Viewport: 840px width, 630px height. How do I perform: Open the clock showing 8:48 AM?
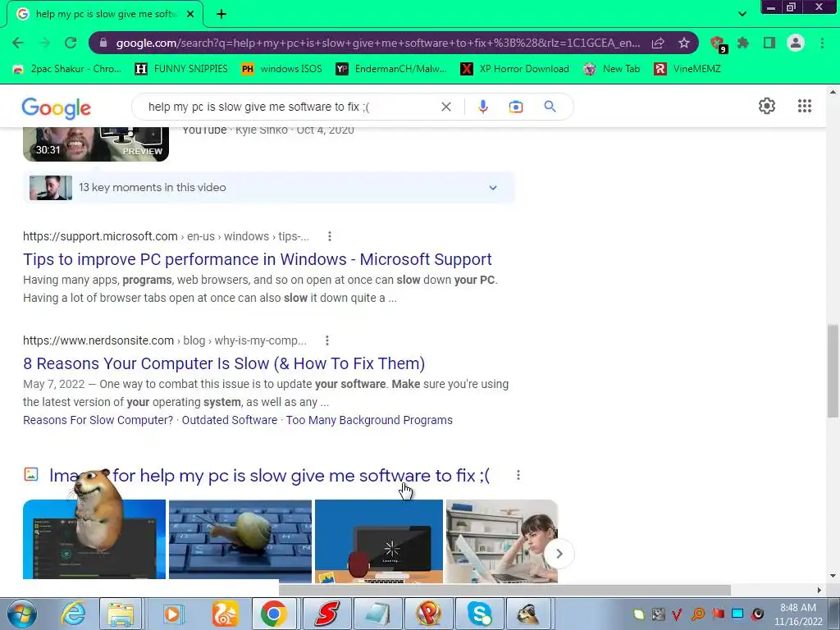(798, 614)
